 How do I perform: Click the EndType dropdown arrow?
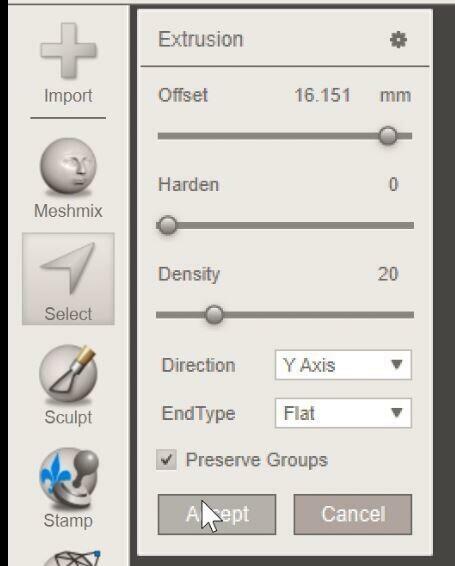pyautogui.click(x=396, y=413)
